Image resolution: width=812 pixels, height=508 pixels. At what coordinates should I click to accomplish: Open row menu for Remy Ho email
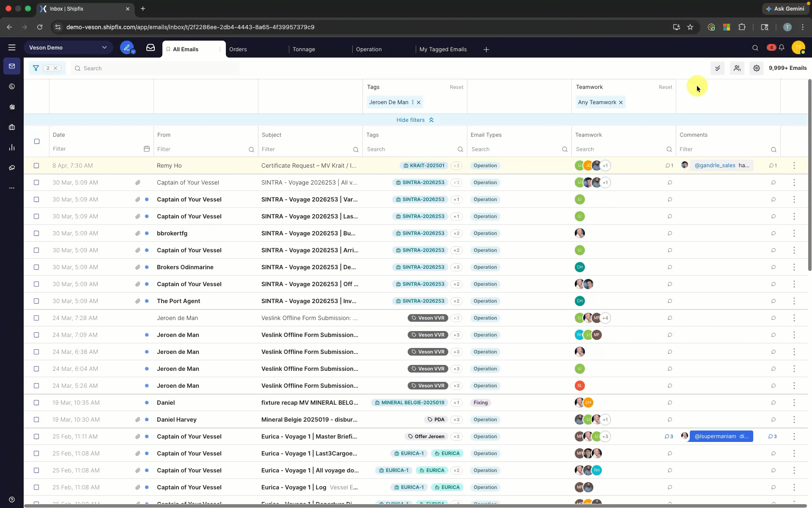tap(794, 166)
